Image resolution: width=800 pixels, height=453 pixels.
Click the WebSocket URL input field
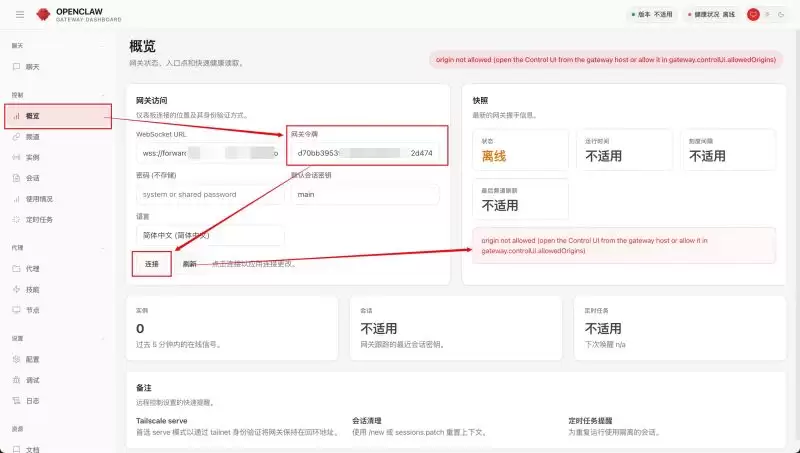(x=210, y=153)
